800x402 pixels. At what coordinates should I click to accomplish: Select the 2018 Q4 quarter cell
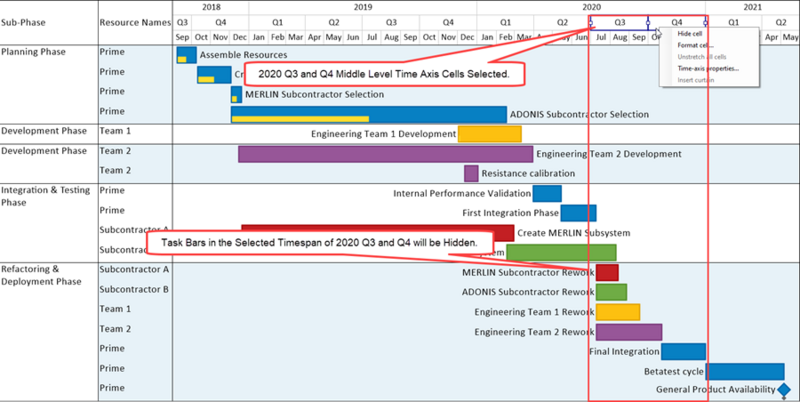(220, 22)
